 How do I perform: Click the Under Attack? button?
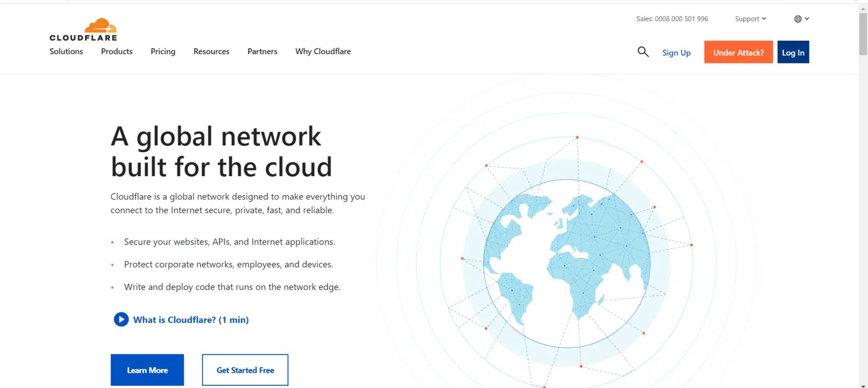738,52
